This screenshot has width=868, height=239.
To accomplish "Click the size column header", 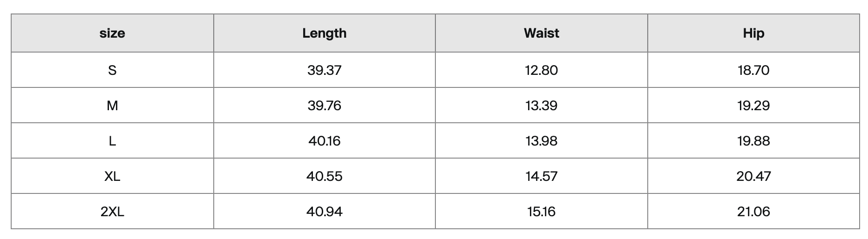I will pyautogui.click(x=112, y=33).
